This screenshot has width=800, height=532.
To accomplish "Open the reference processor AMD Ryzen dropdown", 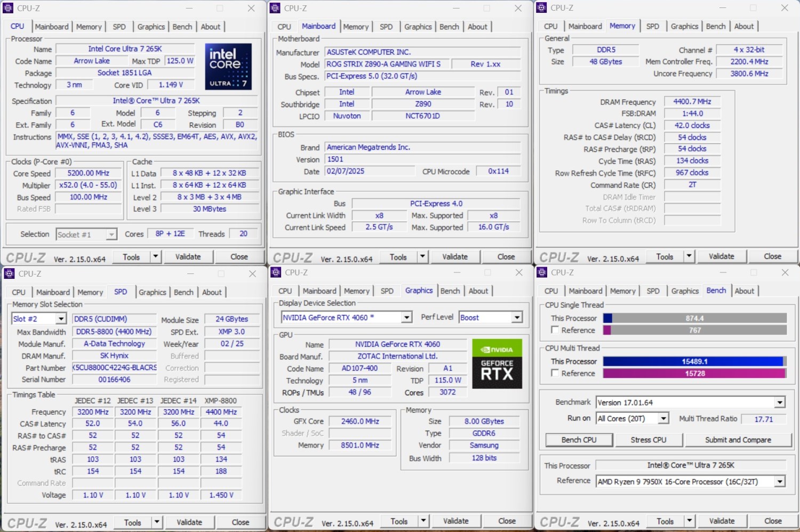I will 780,481.
